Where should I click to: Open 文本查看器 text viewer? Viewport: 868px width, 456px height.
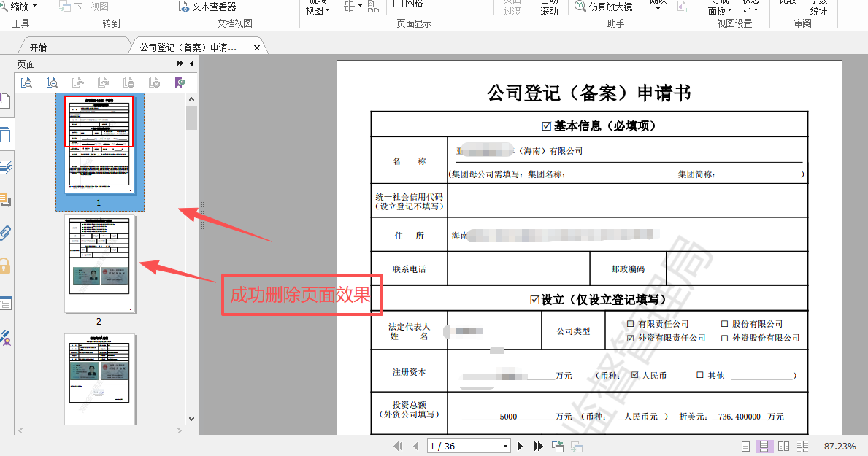point(207,7)
